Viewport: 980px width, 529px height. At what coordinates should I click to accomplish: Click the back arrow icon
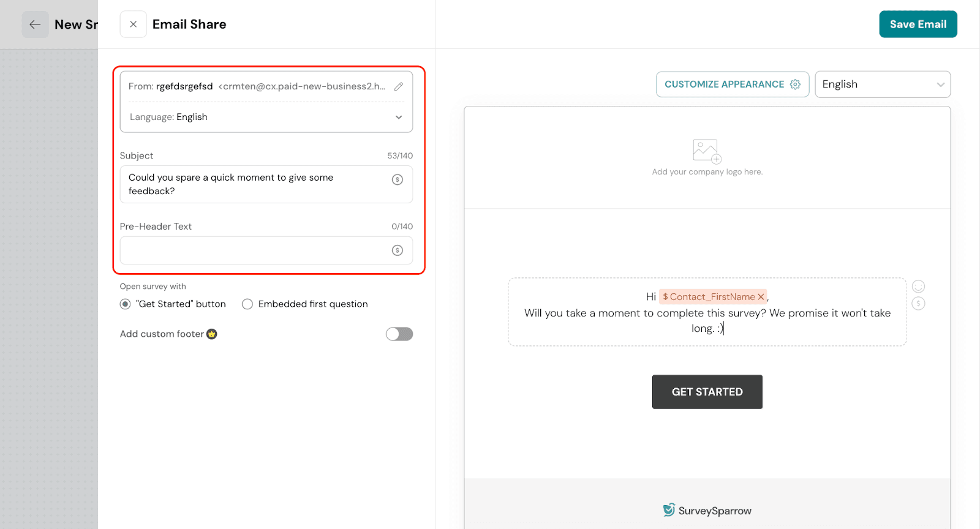pyautogui.click(x=35, y=24)
